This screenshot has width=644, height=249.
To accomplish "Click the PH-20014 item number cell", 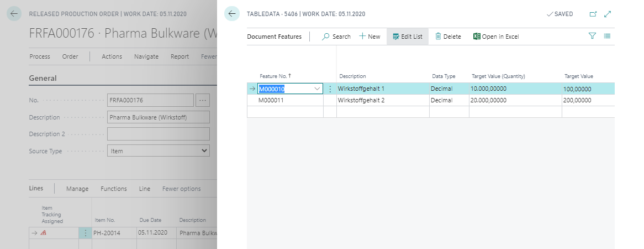I will pos(114,233).
